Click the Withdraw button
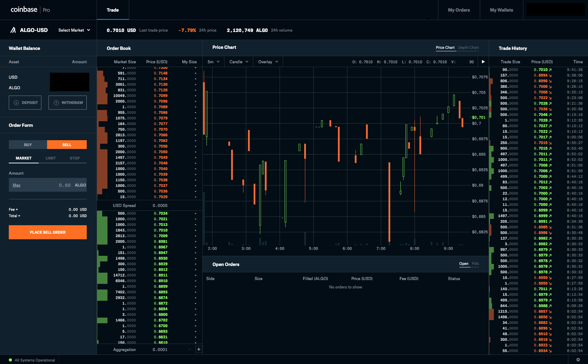Image resolution: width=588 pixels, height=364 pixels. [67, 103]
